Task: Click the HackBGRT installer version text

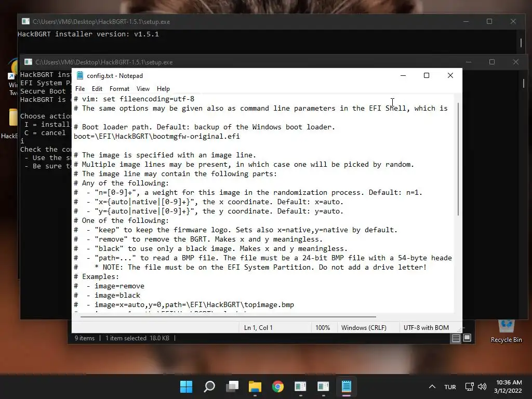Action: coord(88,34)
